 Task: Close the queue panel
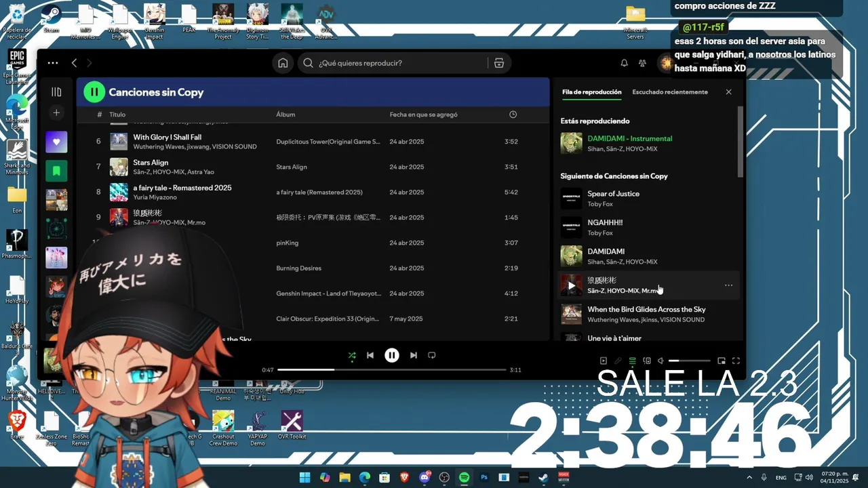729,92
